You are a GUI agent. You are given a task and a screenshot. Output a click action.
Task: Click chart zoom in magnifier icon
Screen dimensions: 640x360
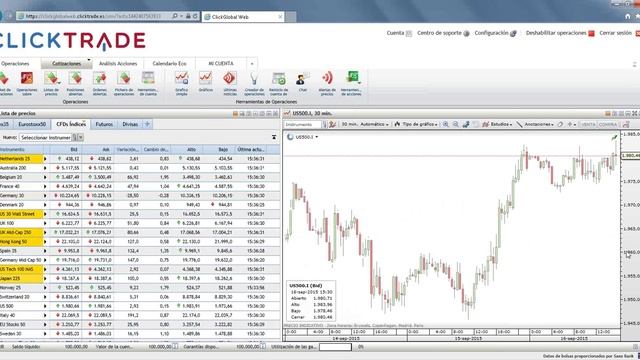point(446,124)
